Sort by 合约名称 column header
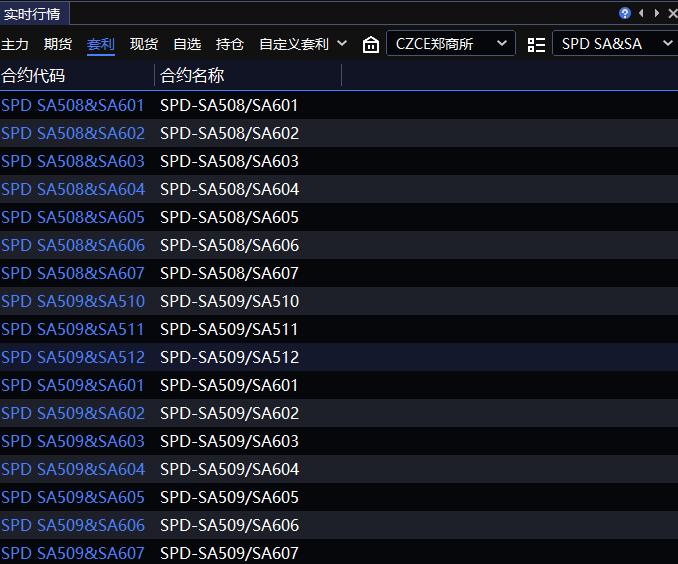The image size is (678, 564). [x=192, y=76]
